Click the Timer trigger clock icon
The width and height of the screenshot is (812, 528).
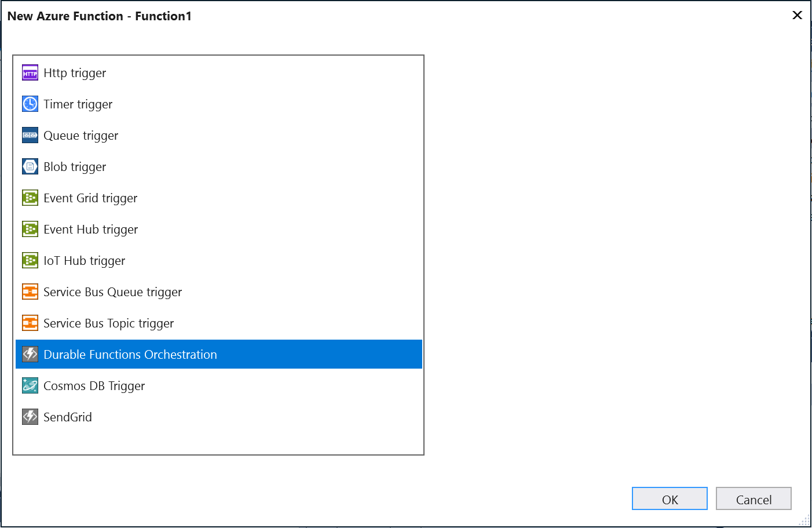click(30, 104)
